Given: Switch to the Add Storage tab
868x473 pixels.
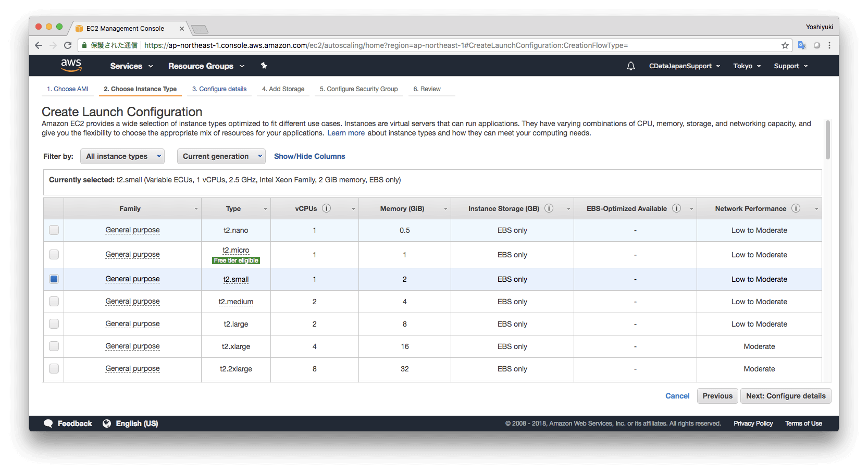Looking at the screenshot, I should coord(283,89).
